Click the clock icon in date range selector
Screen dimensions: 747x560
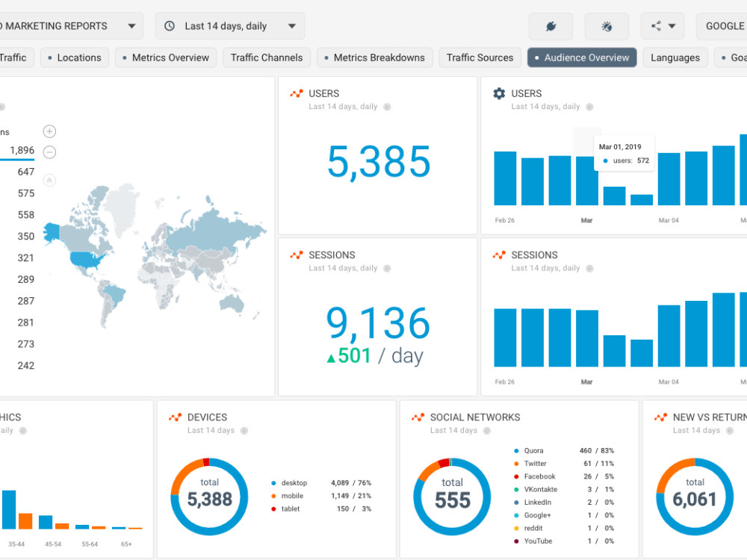170,26
